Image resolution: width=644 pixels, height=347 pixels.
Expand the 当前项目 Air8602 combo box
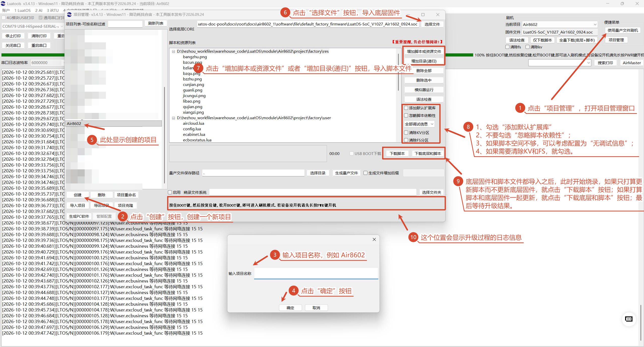click(x=560, y=24)
